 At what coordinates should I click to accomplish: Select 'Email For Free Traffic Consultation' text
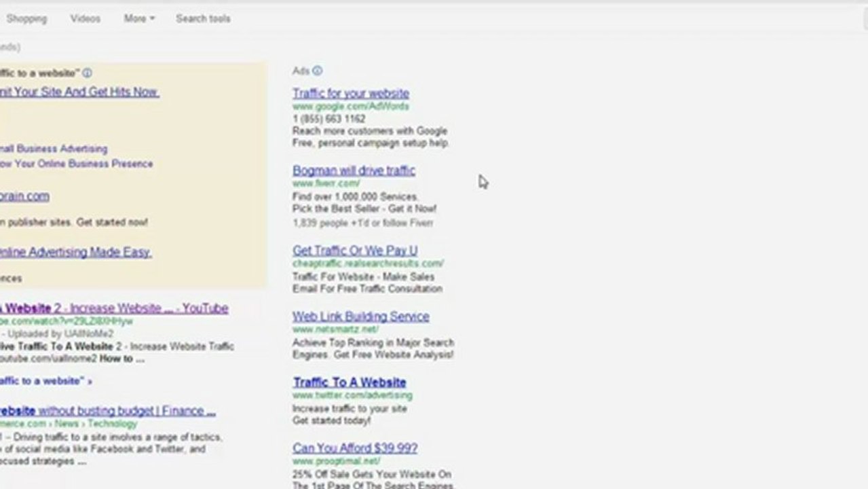point(367,289)
